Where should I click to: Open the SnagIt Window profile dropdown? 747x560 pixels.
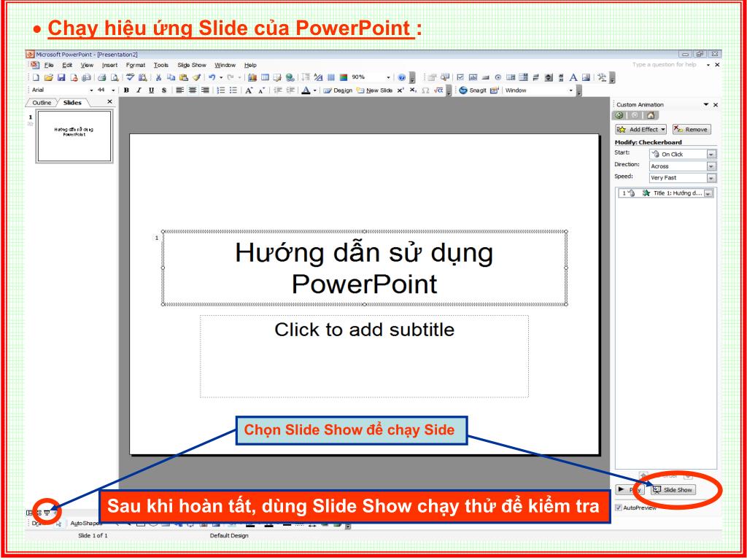570,90
